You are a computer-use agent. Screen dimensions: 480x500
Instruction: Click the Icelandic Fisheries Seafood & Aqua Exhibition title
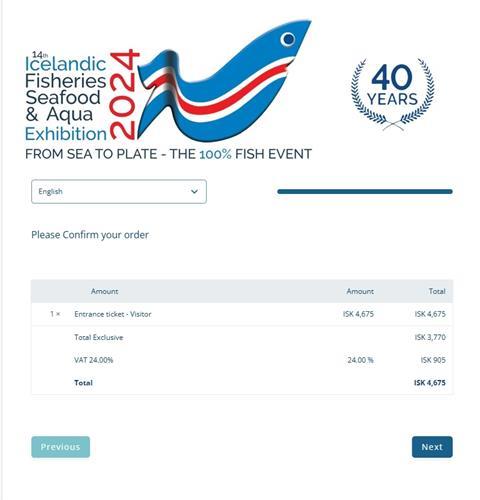pyautogui.click(x=66, y=97)
